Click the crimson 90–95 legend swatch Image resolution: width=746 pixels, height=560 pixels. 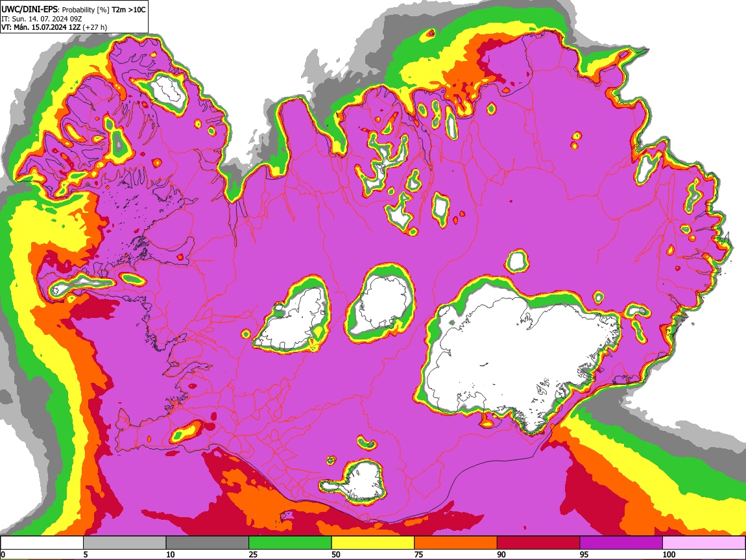tap(538, 542)
